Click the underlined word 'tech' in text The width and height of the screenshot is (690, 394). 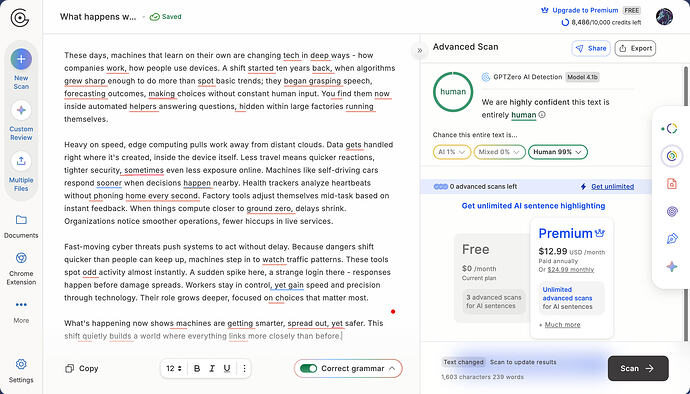pyautogui.click(x=291, y=55)
